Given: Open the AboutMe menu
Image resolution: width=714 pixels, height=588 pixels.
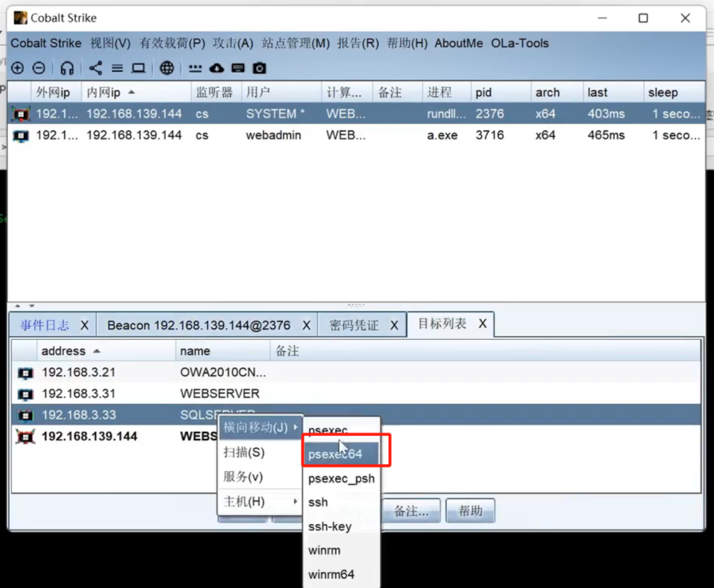Looking at the screenshot, I should 459,43.
